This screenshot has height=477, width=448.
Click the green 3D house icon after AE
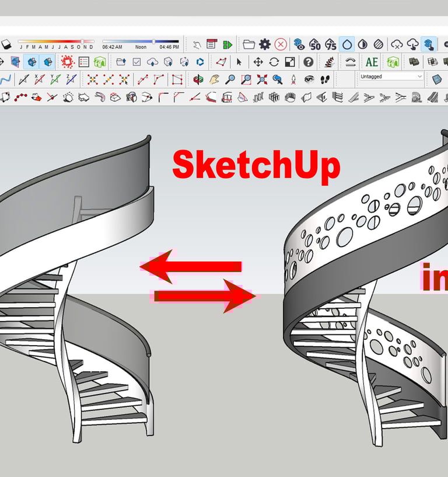click(393, 62)
